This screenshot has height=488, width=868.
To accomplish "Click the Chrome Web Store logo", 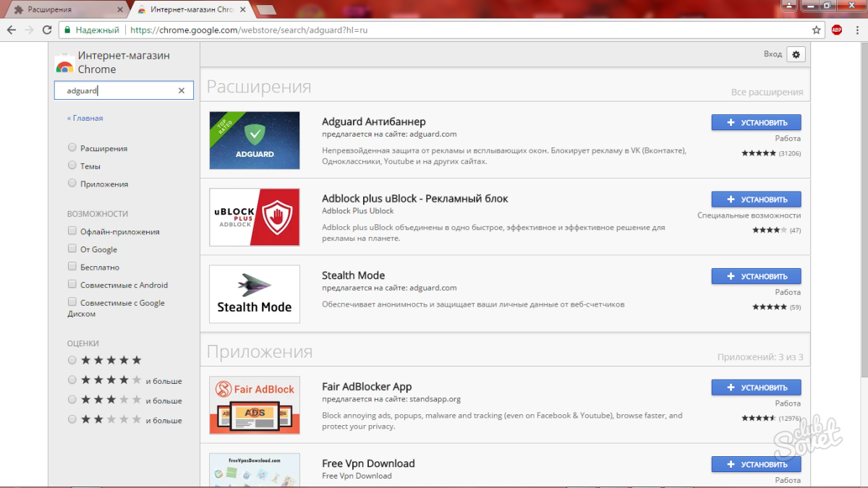I will tap(64, 64).
